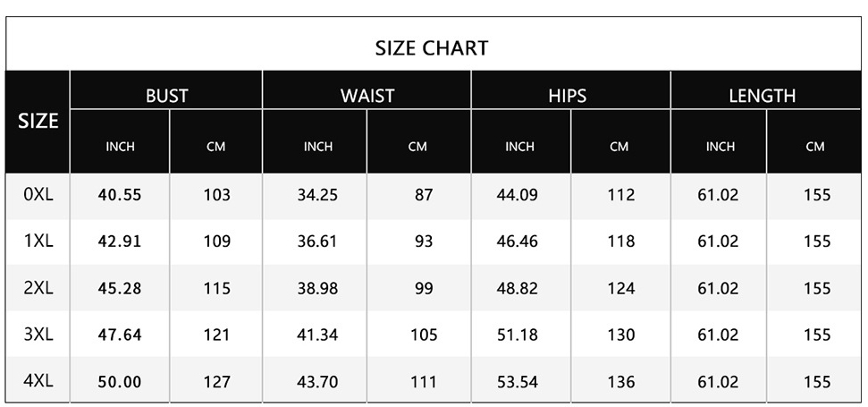Select the 105 waist cm value
868x407 pixels.
424,335
